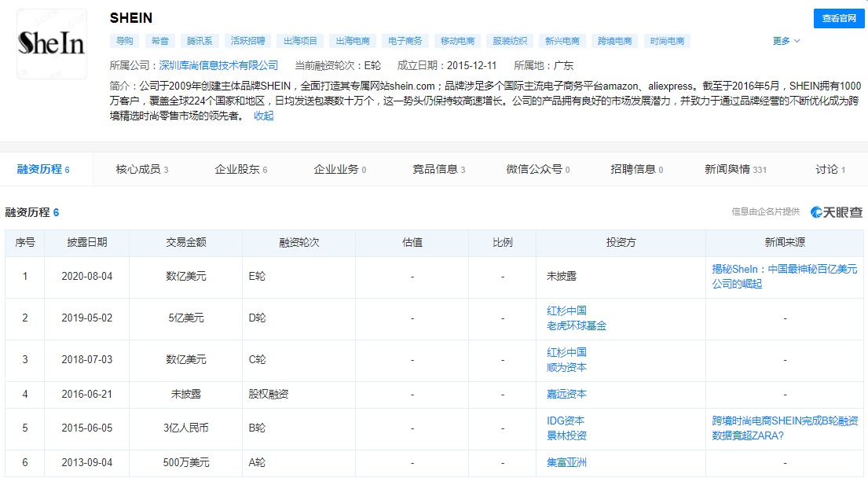Collapse the description with 收起
This screenshot has width=868, height=485.
(x=263, y=116)
